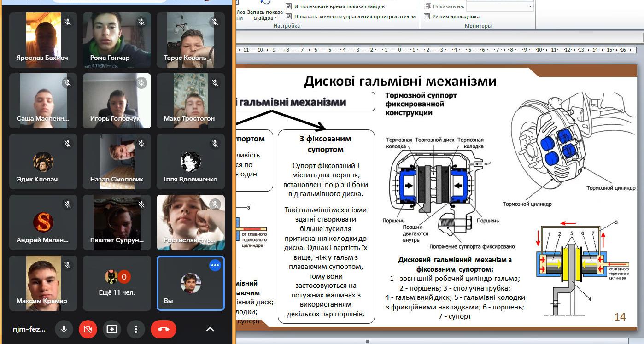Click muted mic icon on Макс Тростогон tile
Screen dimensions: 644x344
click(x=215, y=83)
